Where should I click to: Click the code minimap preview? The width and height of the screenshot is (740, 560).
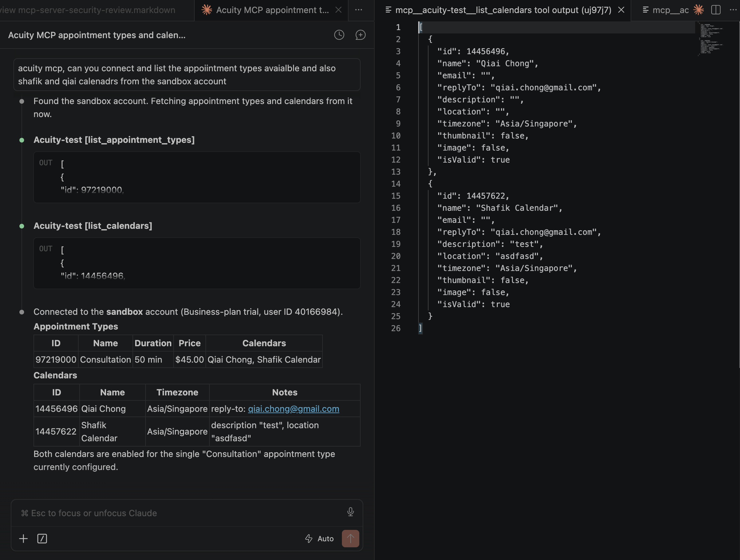click(711, 39)
